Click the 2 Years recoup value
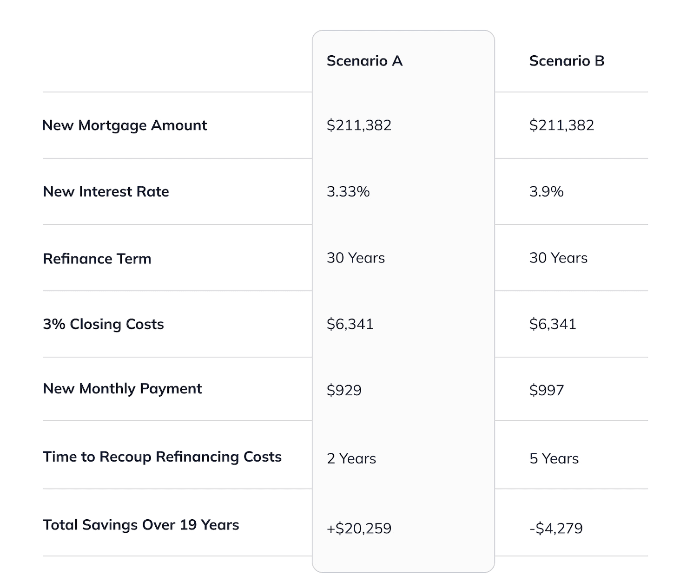The height and width of the screenshot is (588, 700). coord(351,459)
